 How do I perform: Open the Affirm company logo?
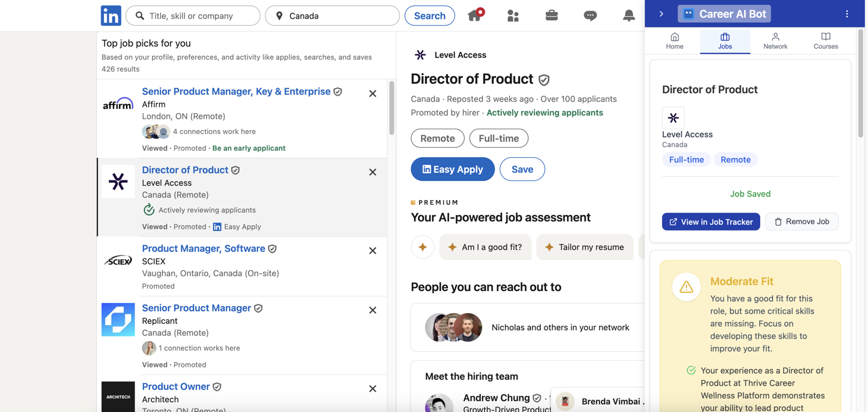click(x=118, y=104)
